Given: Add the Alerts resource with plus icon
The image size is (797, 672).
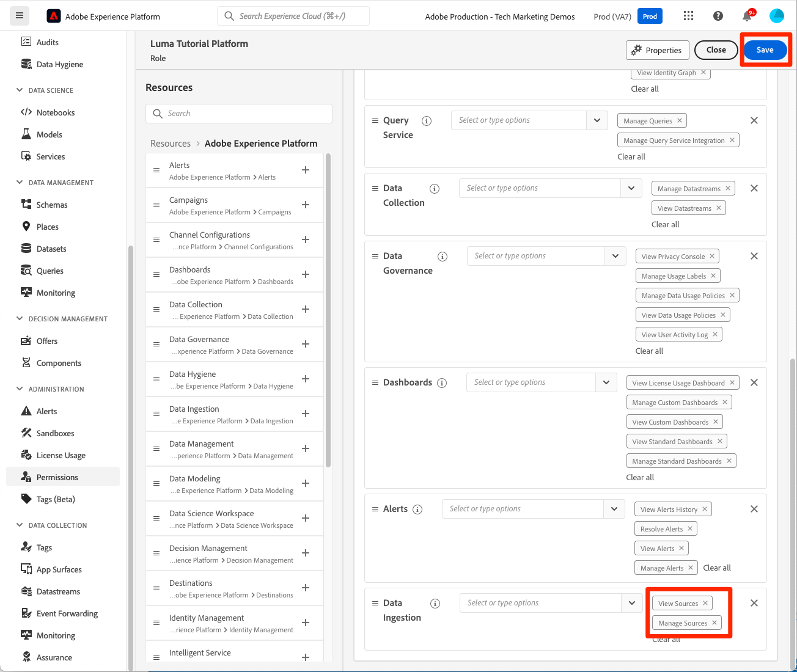Looking at the screenshot, I should click(x=306, y=170).
